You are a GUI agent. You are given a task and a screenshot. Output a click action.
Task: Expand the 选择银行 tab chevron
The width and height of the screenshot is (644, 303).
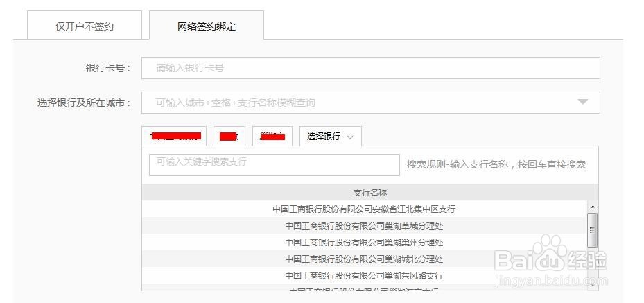pyautogui.click(x=350, y=137)
